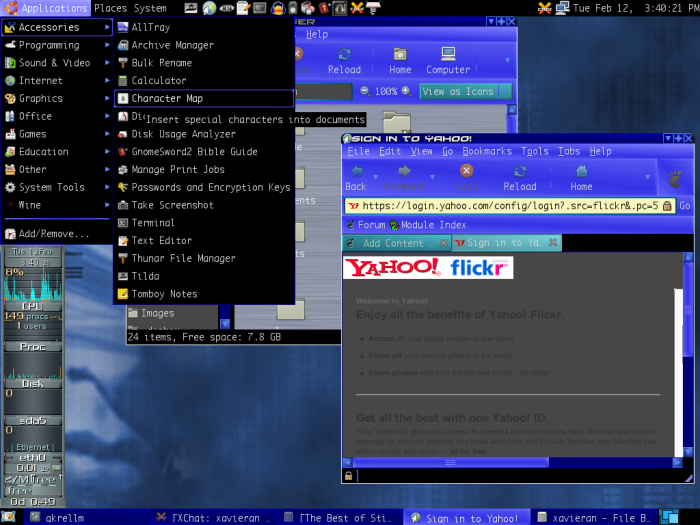Expand the Other category submenu
Screen dimensions: 700x525
click(x=57, y=169)
